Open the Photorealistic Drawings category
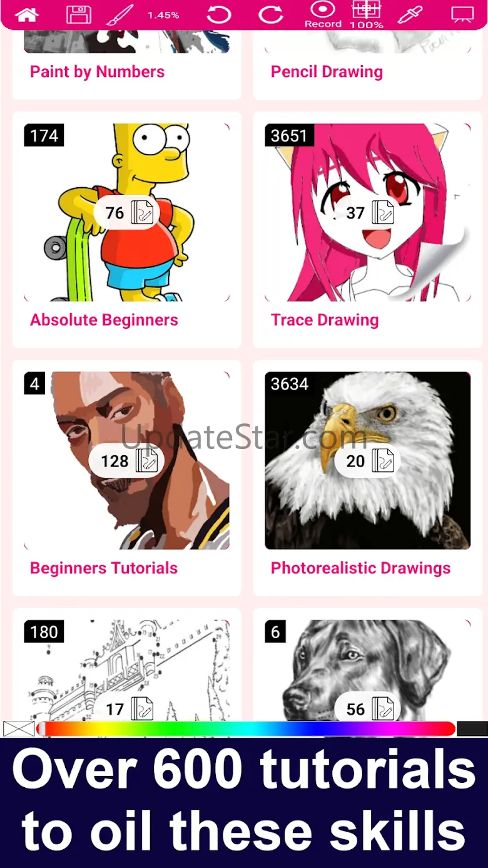This screenshot has height=868, width=488. [x=360, y=568]
